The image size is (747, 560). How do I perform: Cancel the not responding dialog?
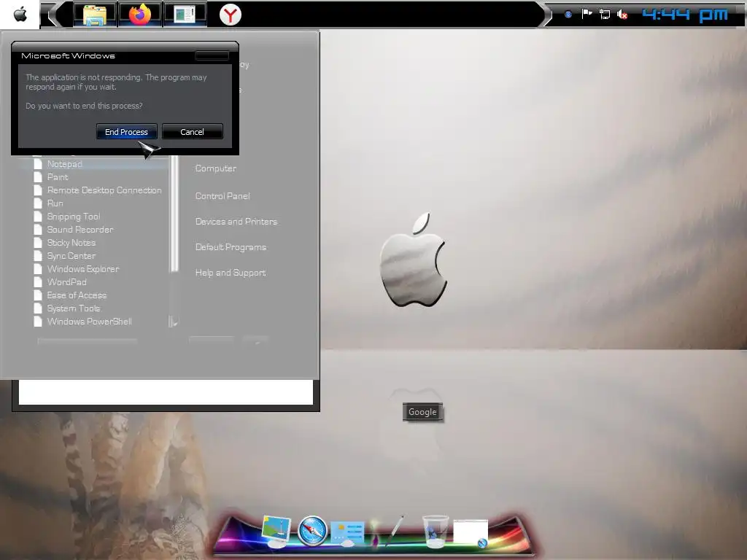click(192, 132)
